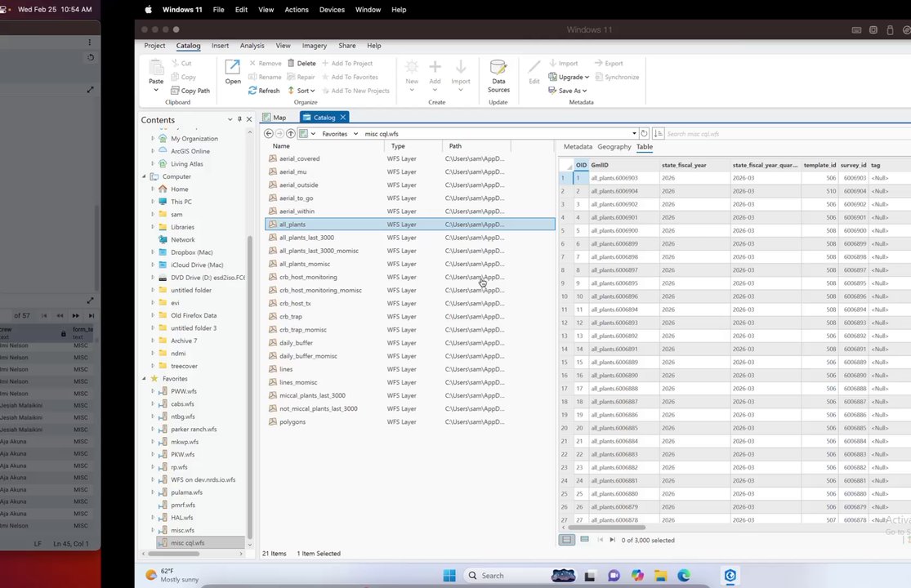Open Microsoft Edge from taskbar
The image size is (911, 588).
pos(684,575)
